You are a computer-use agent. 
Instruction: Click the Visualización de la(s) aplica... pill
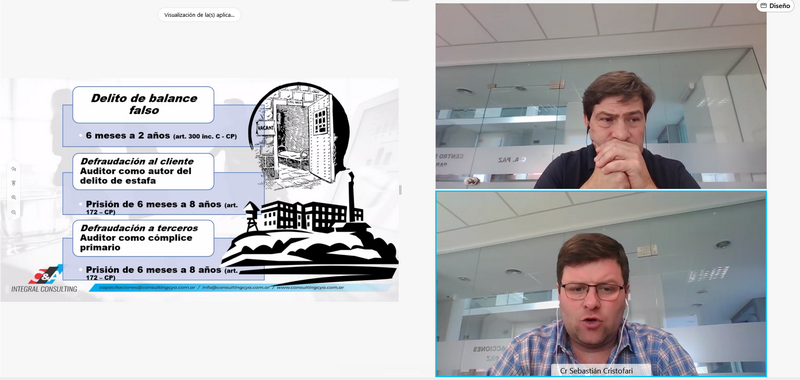pyautogui.click(x=199, y=15)
